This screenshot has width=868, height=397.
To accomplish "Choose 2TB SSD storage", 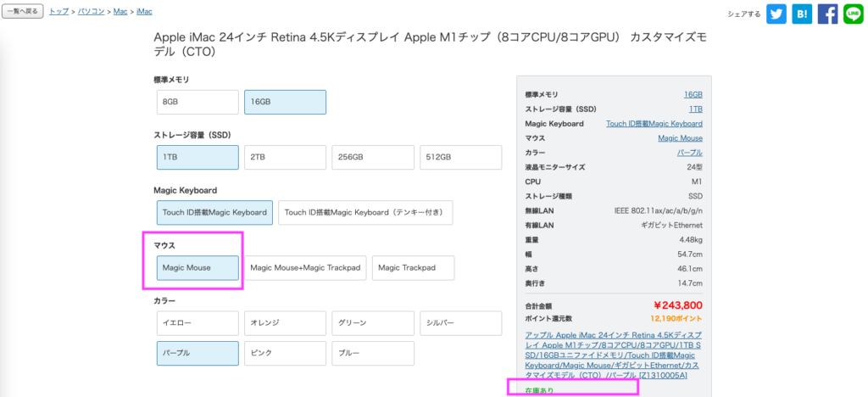I will 285,157.
